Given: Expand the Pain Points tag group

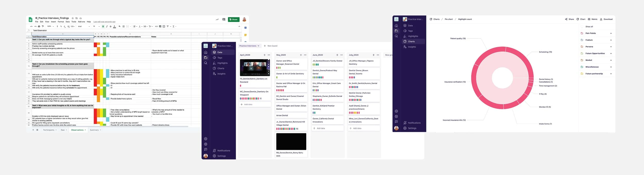Looking at the screenshot, I should point(611,33).
